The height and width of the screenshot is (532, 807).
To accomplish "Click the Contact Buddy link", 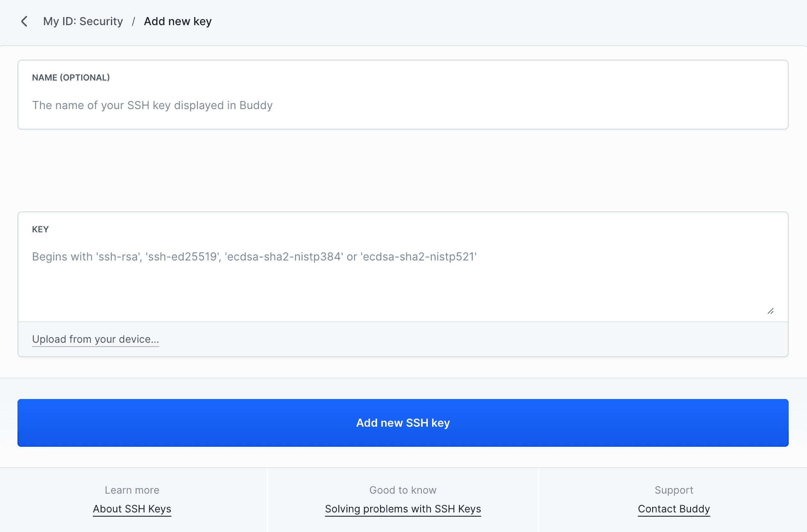I will pyautogui.click(x=673, y=509).
